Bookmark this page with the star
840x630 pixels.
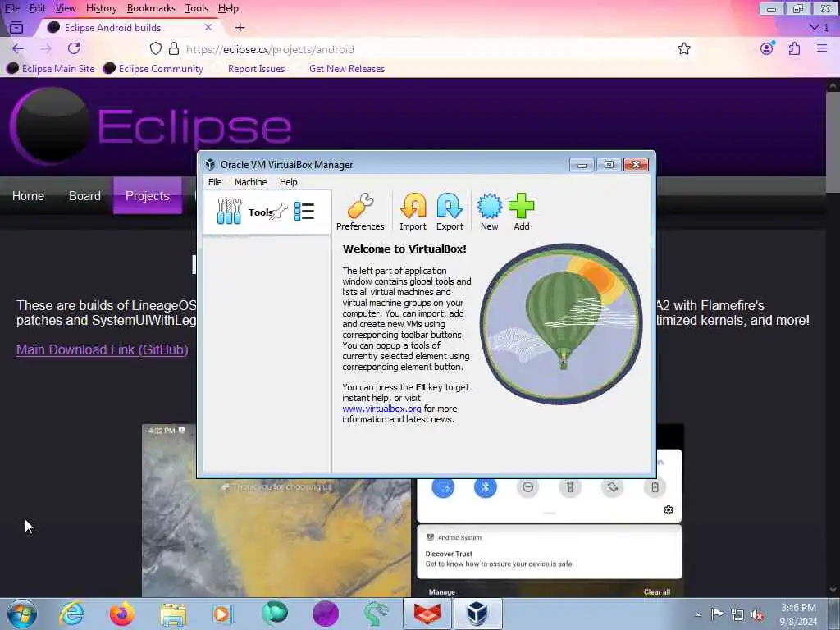(684, 48)
